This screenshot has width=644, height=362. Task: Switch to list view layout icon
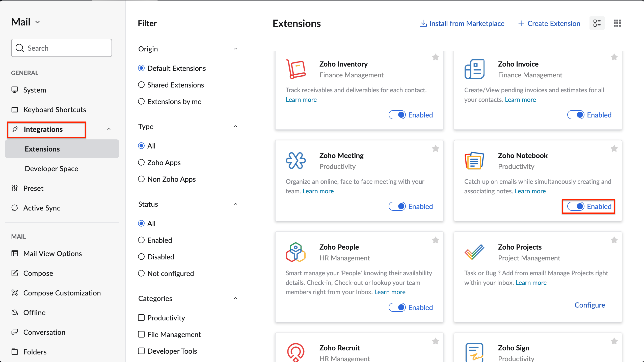click(x=597, y=23)
